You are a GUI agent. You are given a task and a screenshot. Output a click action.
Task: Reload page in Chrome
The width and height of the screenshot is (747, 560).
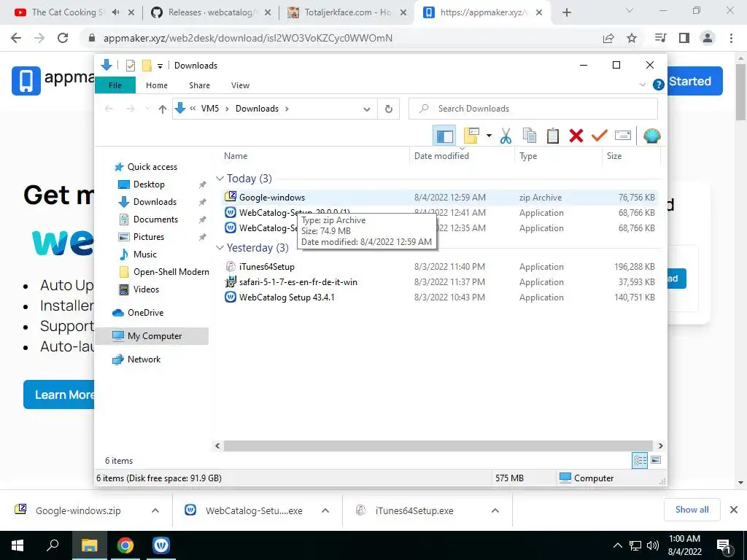(63, 38)
